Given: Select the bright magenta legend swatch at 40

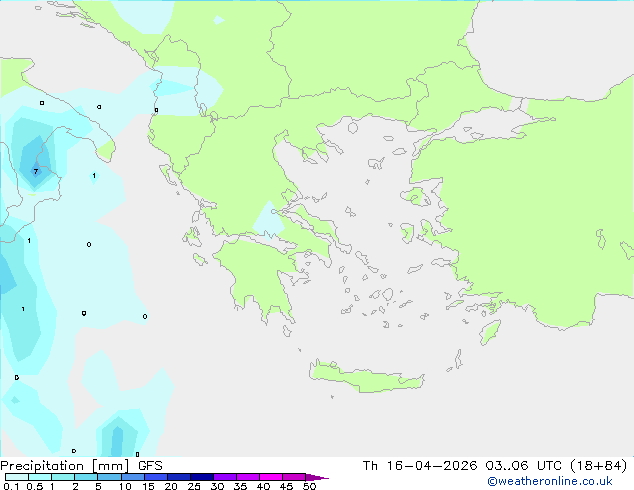Looking at the screenshot, I should (271, 477).
